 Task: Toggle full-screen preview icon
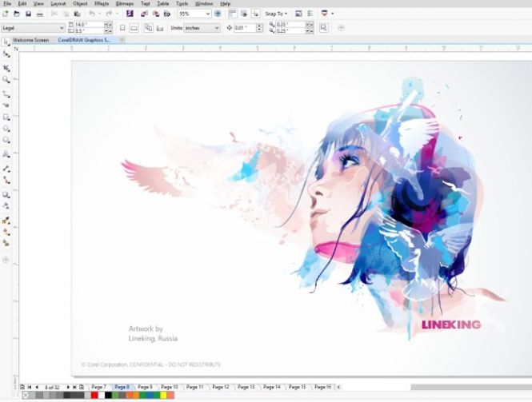(218, 14)
